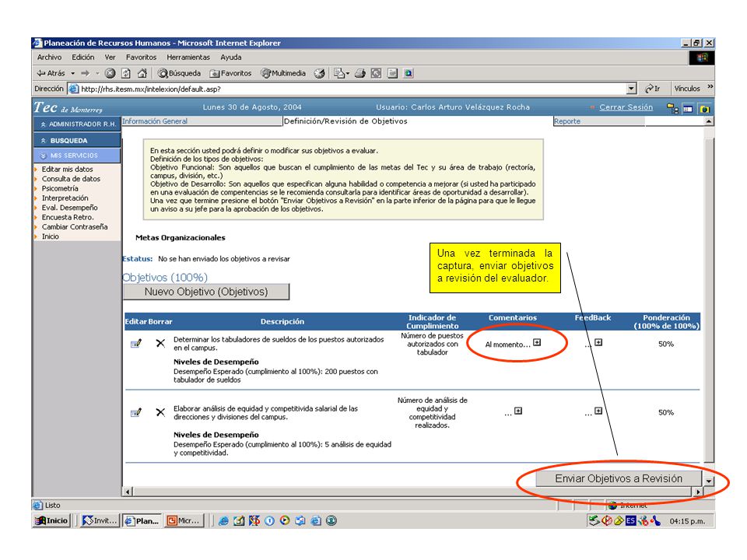The image size is (747, 560).
Task: Expand the ADMINISTRADOR R.H. sidebar section
Action: click(78, 124)
